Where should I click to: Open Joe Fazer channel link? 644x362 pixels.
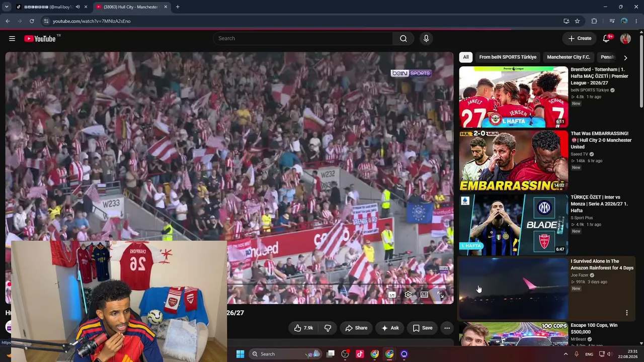coord(580,275)
